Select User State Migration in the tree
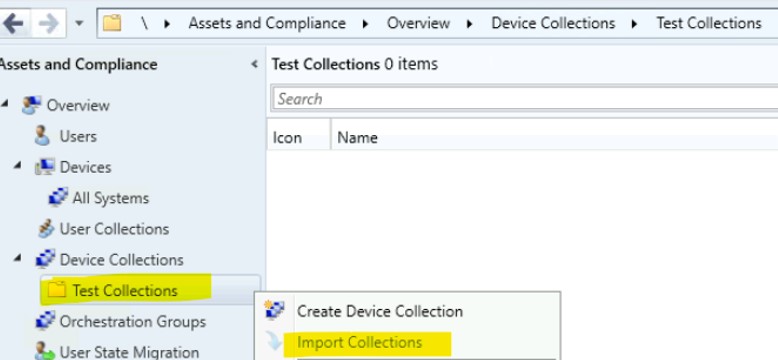 click(130, 352)
